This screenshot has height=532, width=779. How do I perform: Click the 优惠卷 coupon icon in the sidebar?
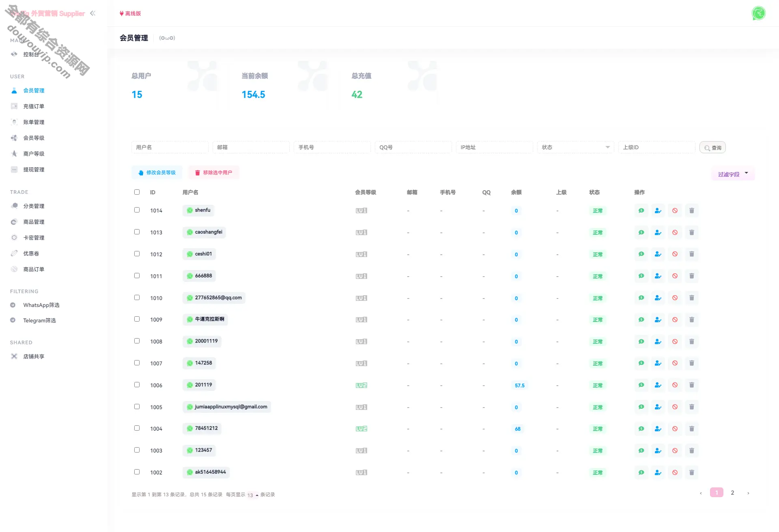coord(14,253)
